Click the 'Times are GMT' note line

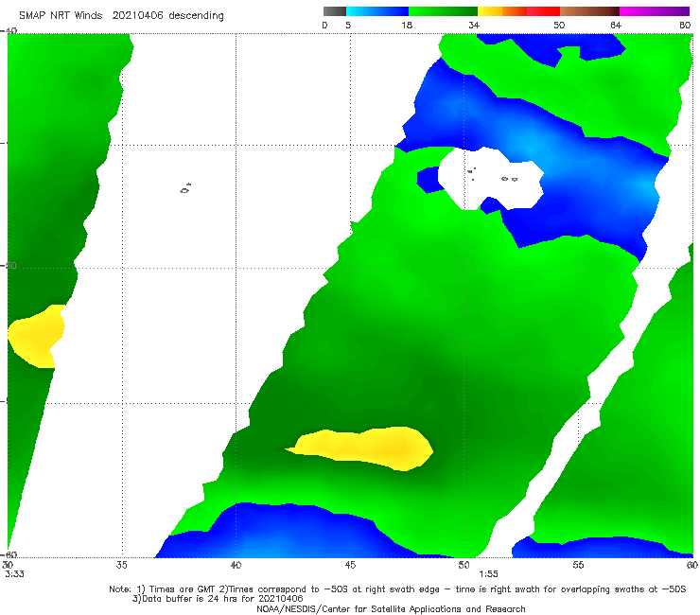397,589
